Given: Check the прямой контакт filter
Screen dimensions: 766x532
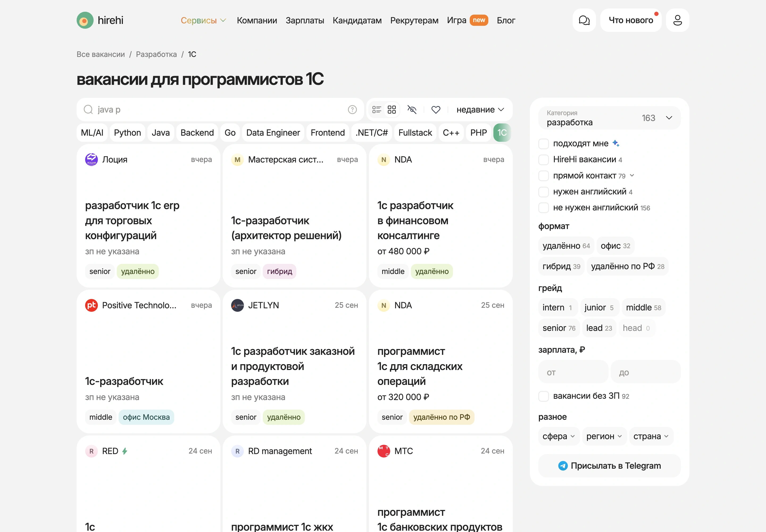Looking at the screenshot, I should [543, 176].
